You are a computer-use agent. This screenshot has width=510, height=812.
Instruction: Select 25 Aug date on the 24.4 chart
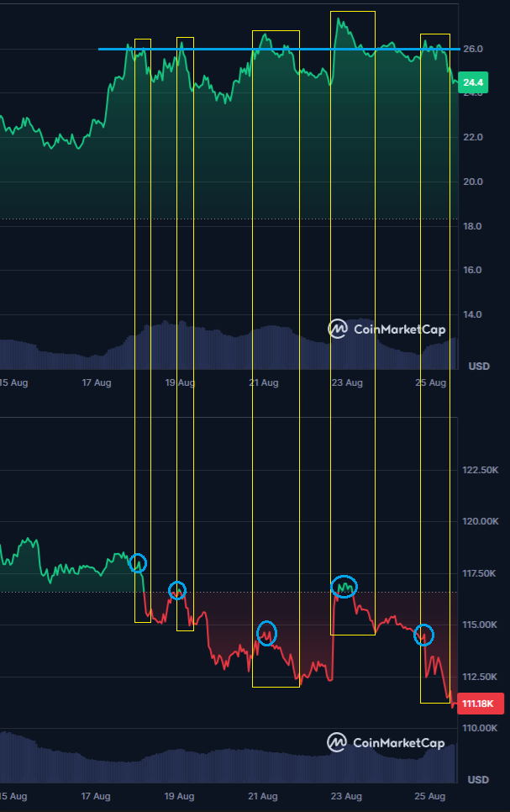pyautogui.click(x=431, y=382)
